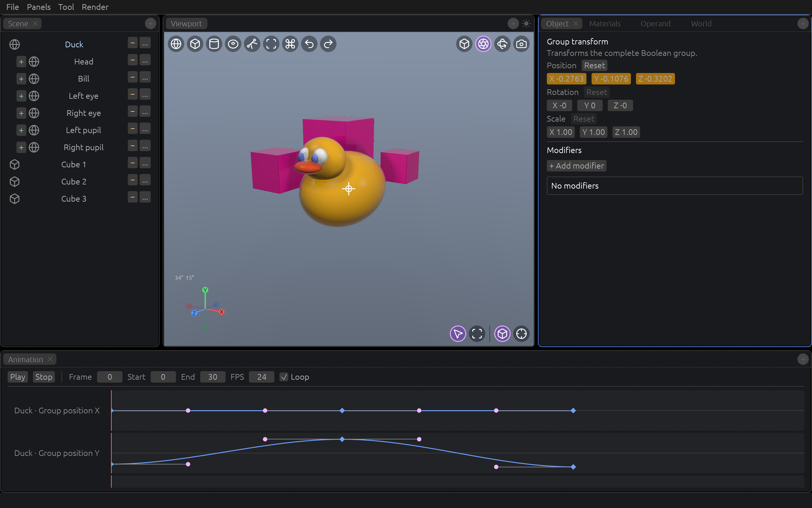Select the curve path tool icon

pos(252,44)
